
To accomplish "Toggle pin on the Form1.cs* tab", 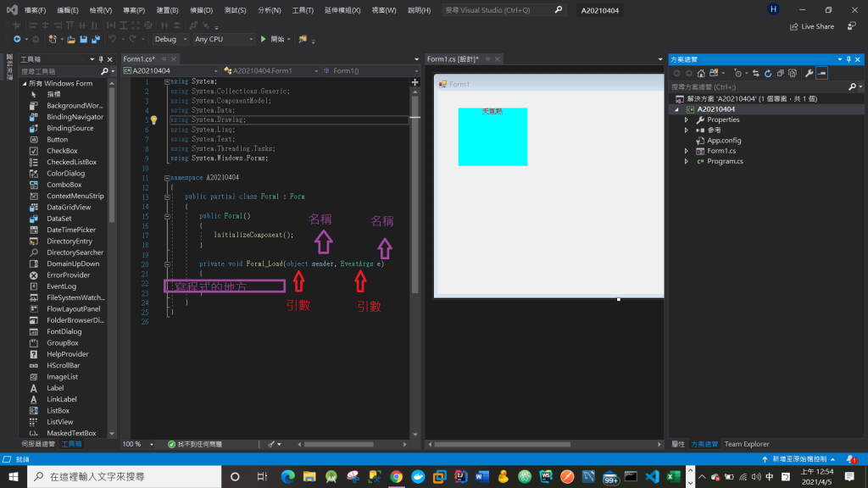I will [164, 59].
